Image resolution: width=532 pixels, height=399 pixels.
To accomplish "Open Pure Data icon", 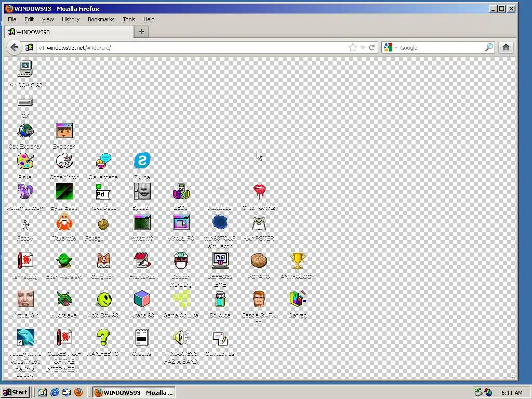I will coord(103,192).
